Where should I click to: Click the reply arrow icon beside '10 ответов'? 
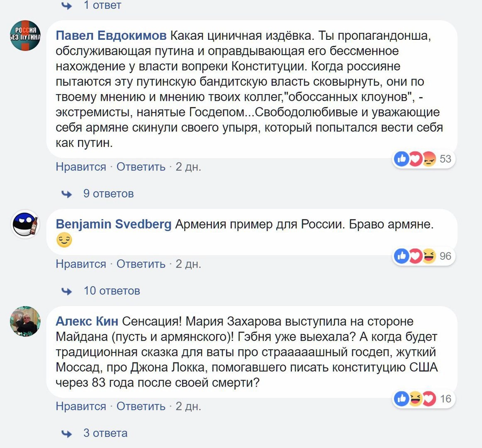[x=66, y=291]
